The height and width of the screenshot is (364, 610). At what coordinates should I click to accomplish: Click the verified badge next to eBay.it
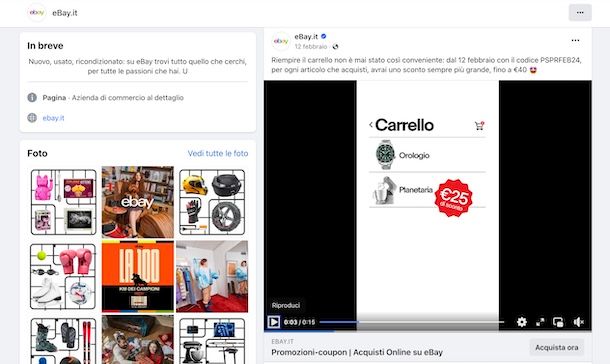point(324,36)
